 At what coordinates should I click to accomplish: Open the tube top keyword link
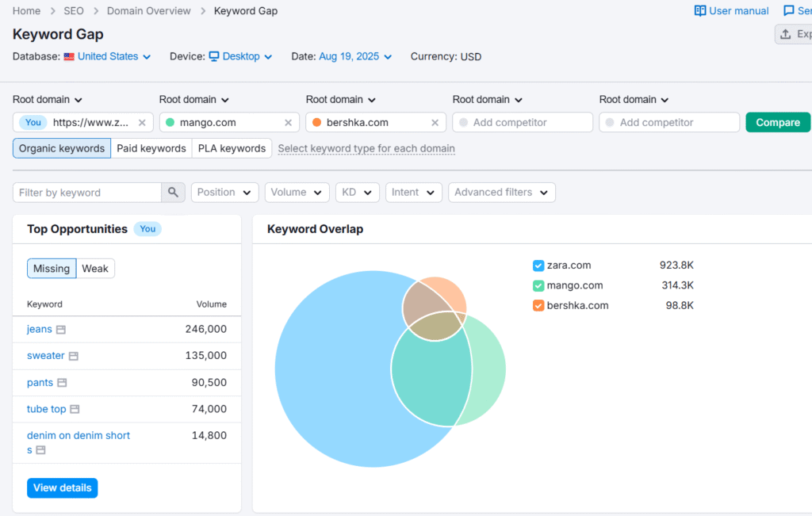click(47, 409)
